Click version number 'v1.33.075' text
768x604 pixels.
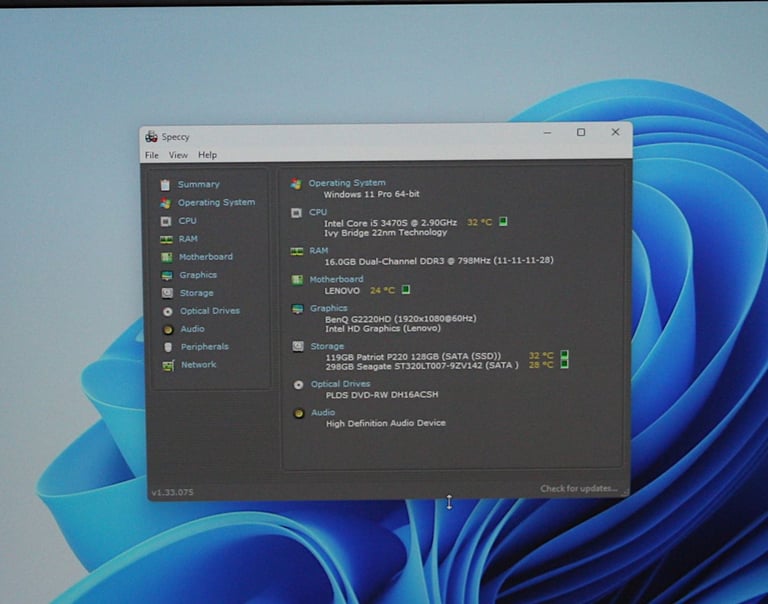pos(172,492)
